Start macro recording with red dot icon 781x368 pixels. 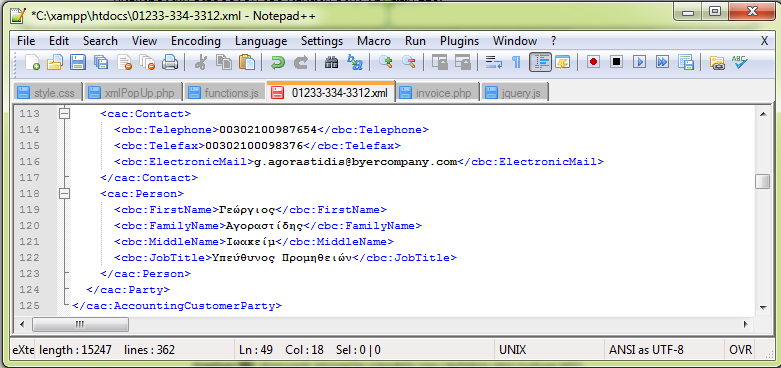click(593, 62)
